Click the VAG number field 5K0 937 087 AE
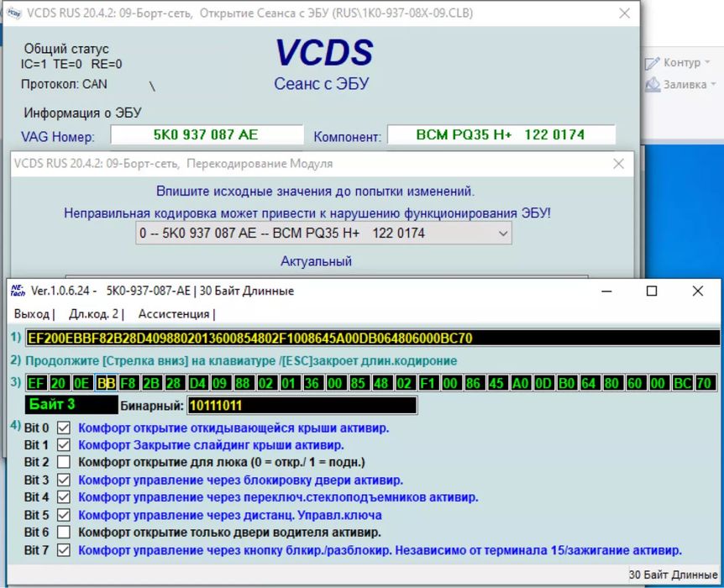The width and height of the screenshot is (724, 588). tap(207, 135)
